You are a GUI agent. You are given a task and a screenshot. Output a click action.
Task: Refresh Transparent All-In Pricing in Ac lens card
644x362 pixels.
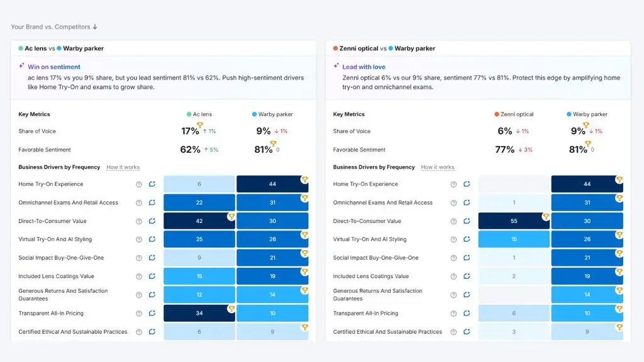(152, 313)
